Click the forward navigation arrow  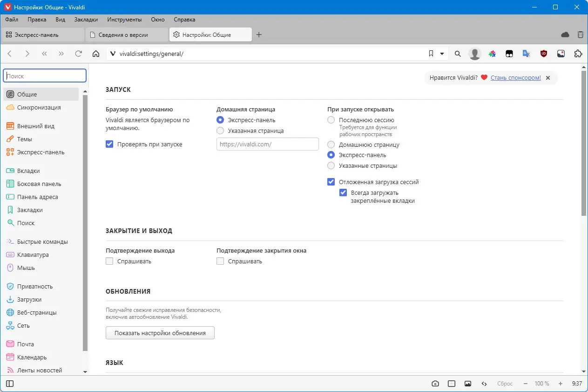coord(27,54)
